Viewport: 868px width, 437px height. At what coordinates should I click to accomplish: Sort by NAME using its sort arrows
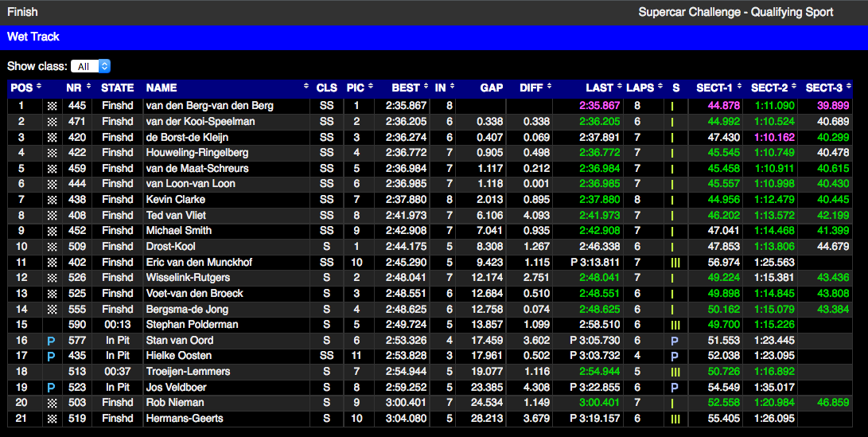306,88
